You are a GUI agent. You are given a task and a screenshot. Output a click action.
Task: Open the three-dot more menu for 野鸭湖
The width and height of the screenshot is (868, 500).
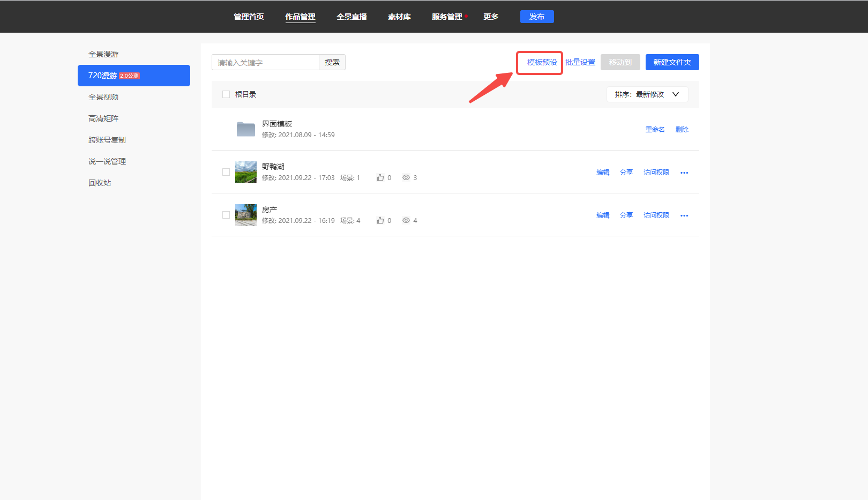click(684, 173)
